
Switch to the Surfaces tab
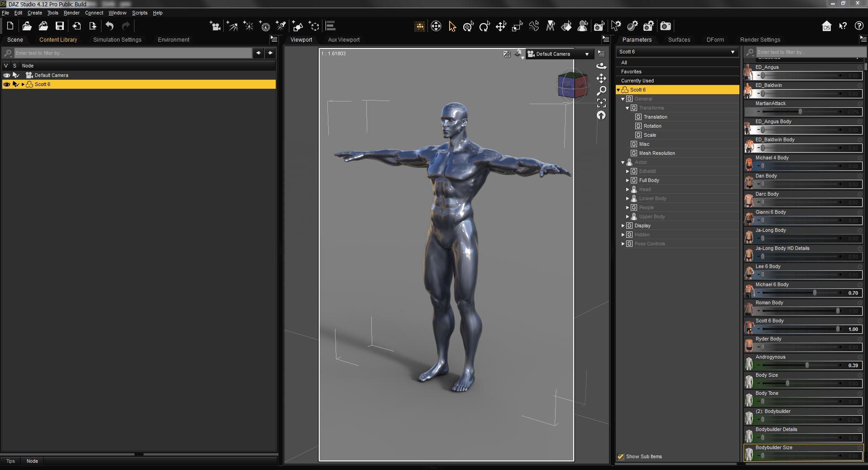coord(679,40)
